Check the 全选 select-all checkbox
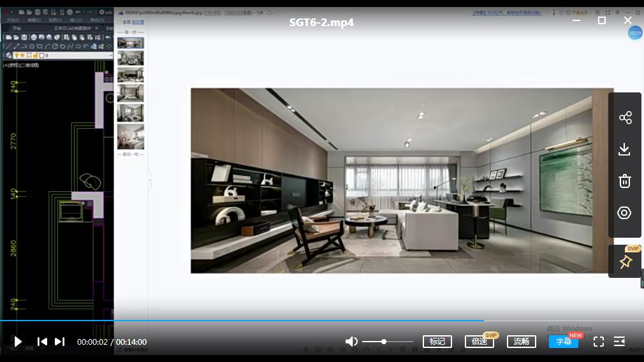This screenshot has height=362, width=644. [x=119, y=22]
